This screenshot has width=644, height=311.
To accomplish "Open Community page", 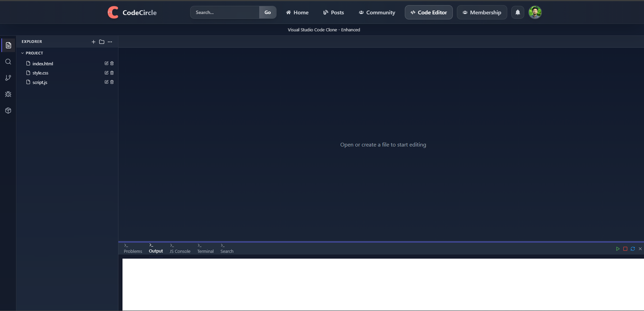I will 377,13.
